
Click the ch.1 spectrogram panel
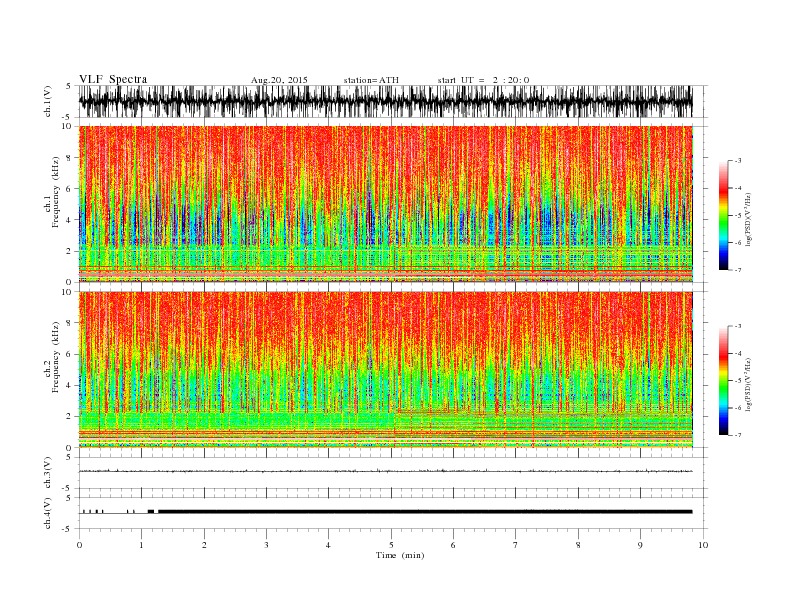tap(385, 204)
